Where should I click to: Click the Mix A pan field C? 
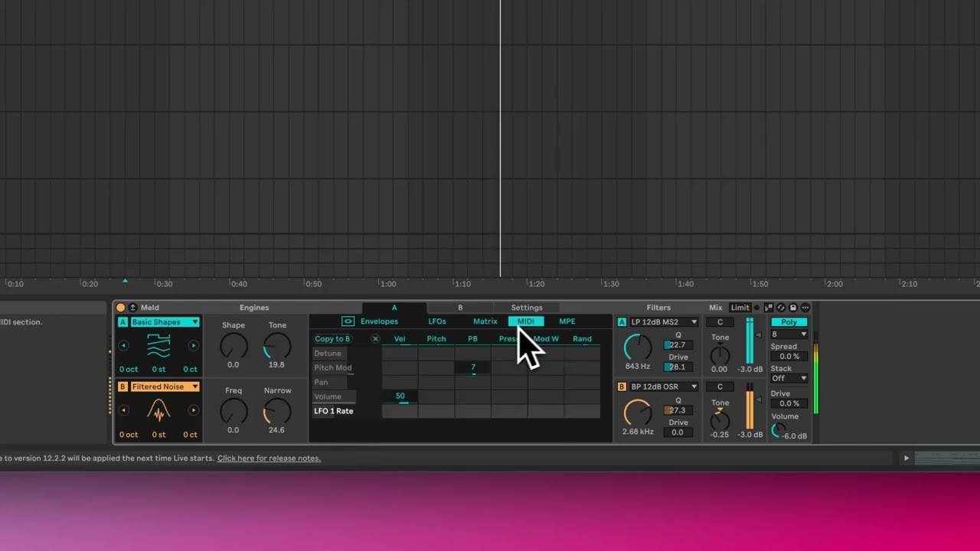coord(720,322)
